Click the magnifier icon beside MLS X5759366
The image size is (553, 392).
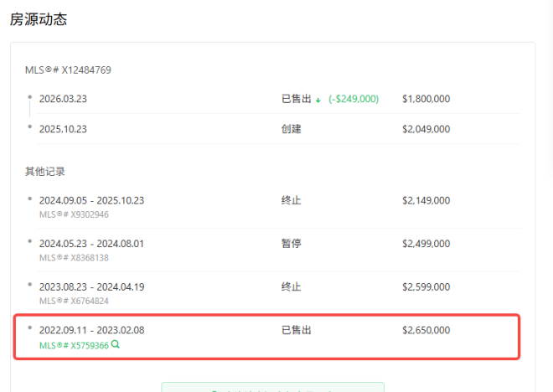pos(115,344)
